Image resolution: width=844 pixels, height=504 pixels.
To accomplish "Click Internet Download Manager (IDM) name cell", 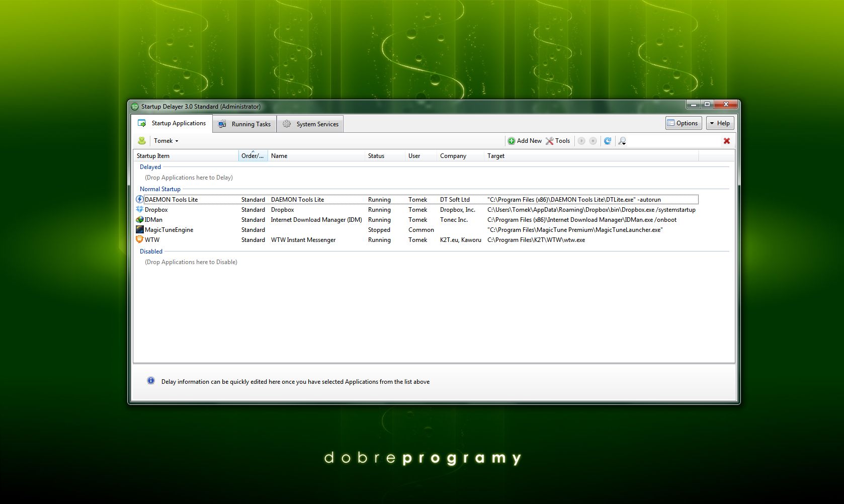I will click(x=316, y=220).
